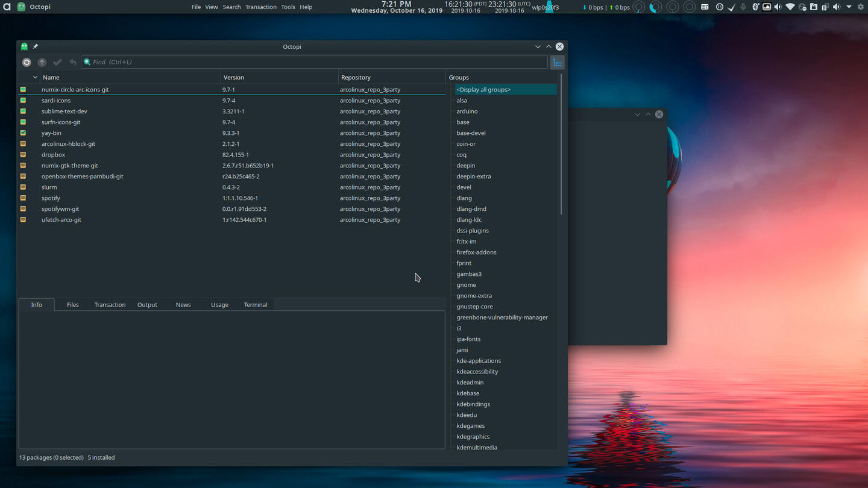The height and width of the screenshot is (488, 868).
Task: Open the View menu
Action: click(x=212, y=7)
